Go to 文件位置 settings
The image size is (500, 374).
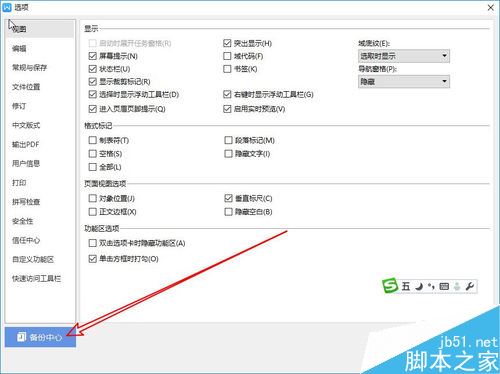[26, 87]
